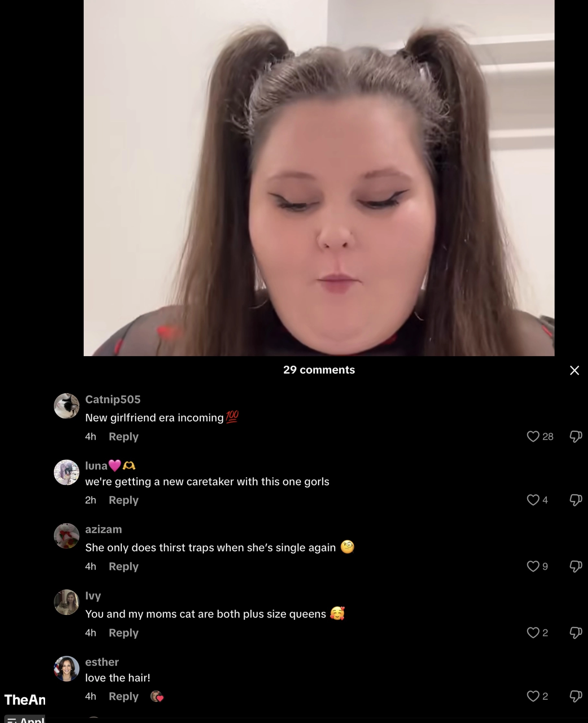Open Catnip505's profile avatar
The height and width of the screenshot is (723, 588).
point(66,406)
